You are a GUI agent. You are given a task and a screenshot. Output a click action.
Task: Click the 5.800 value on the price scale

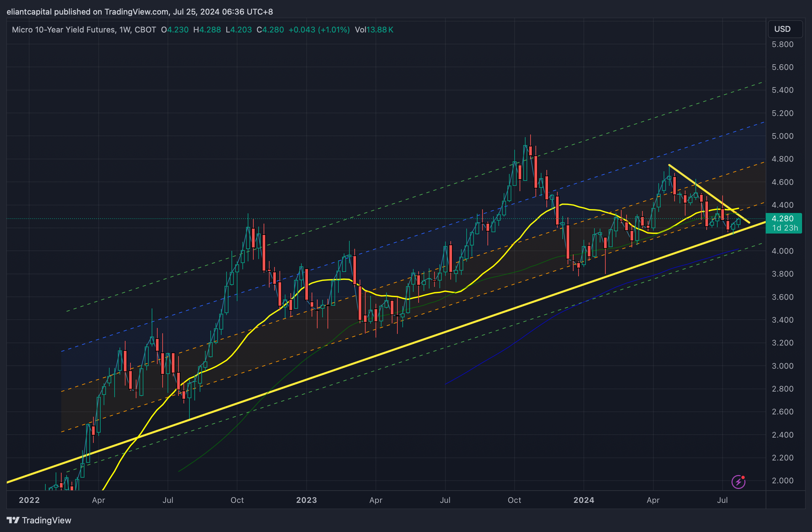784,44
